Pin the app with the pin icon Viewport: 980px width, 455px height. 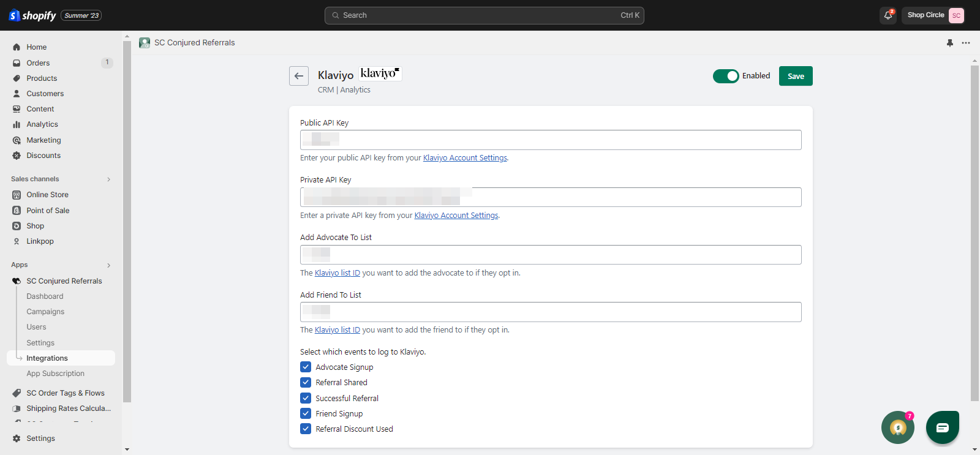pos(950,43)
